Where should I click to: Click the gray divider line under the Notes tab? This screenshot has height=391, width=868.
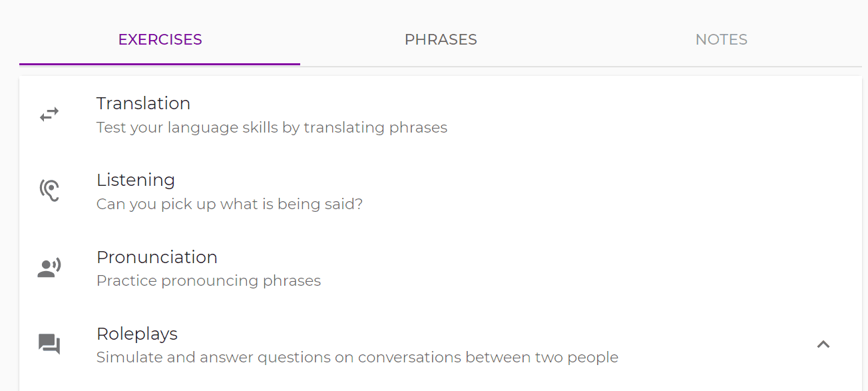(722, 67)
